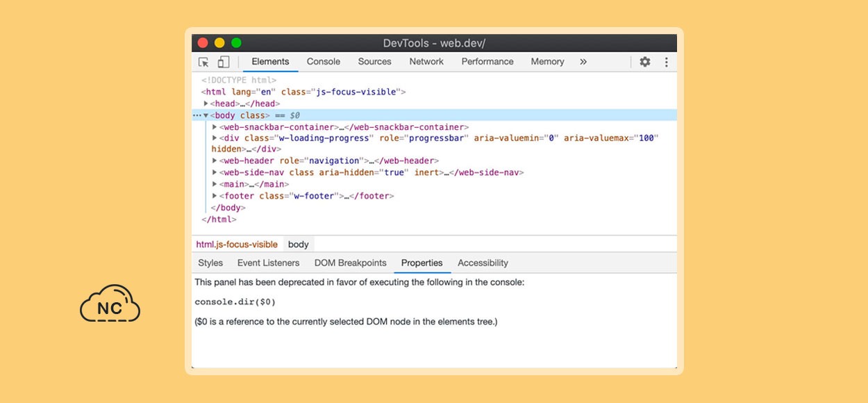Select the html lang="en" node
This screenshot has width=868, height=403.
tap(303, 92)
